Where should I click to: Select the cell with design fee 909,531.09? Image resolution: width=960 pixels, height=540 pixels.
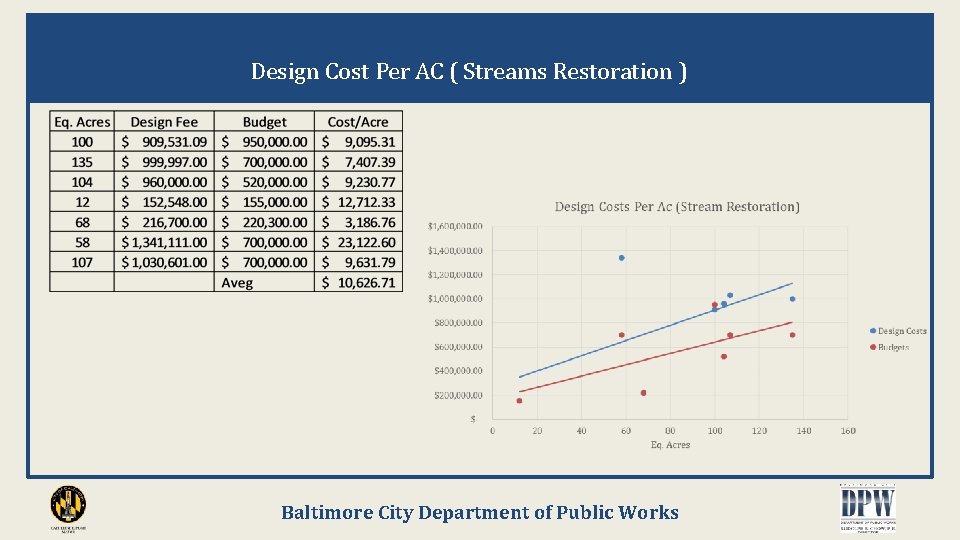[164, 141]
